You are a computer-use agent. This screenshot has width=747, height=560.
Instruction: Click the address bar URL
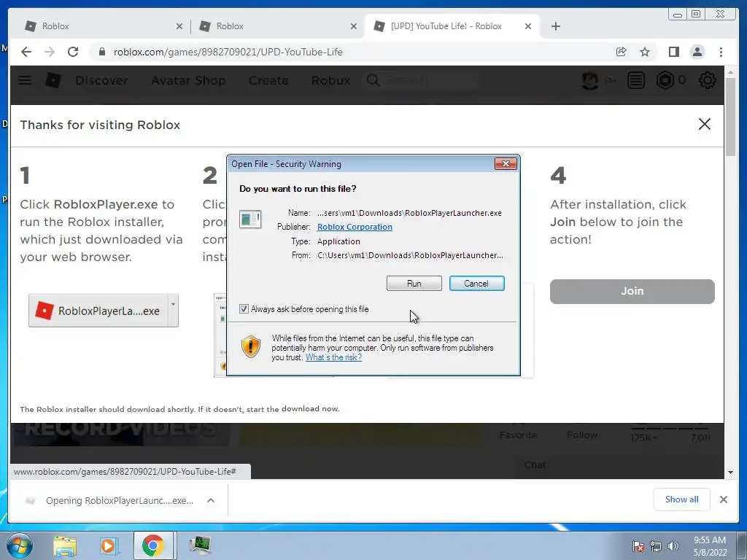[228, 52]
